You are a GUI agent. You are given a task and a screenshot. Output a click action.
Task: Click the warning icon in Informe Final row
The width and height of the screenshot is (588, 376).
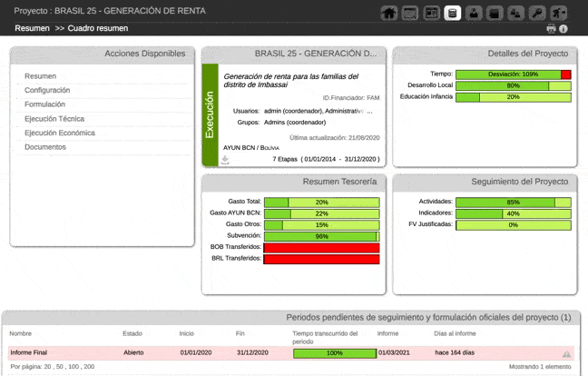pyautogui.click(x=566, y=354)
